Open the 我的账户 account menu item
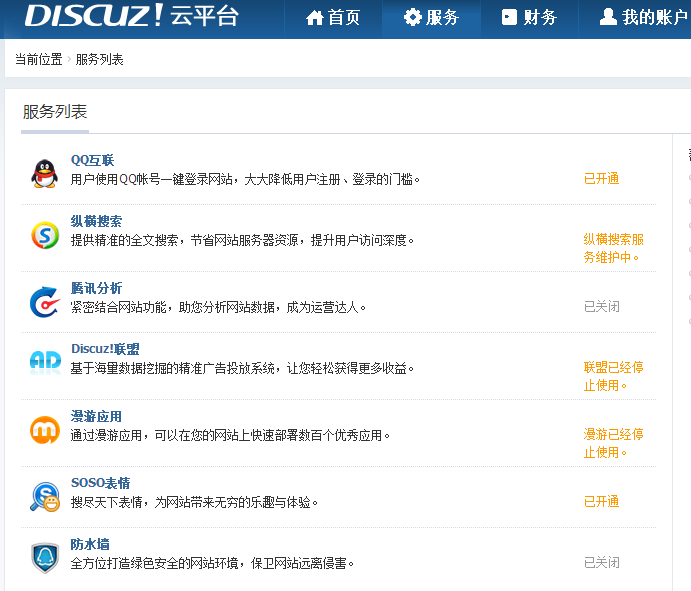 pyautogui.click(x=643, y=18)
